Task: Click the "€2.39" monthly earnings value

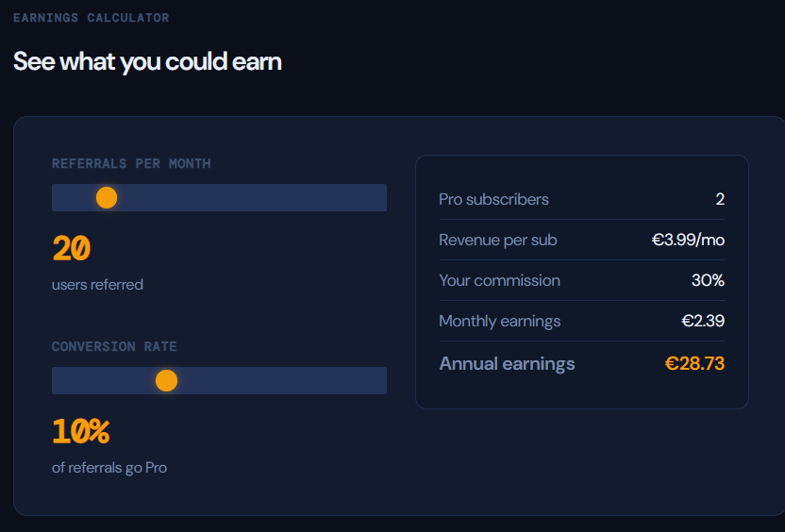Action: [x=703, y=321]
